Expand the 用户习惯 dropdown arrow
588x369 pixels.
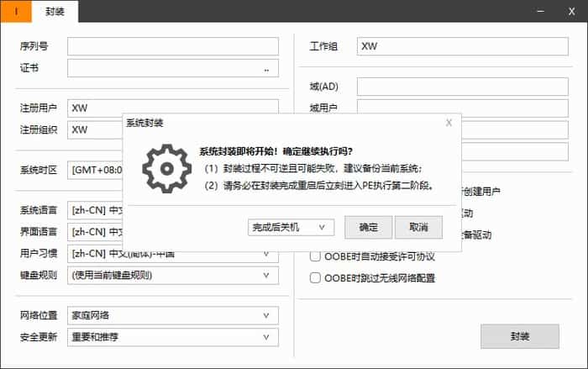[266, 254]
